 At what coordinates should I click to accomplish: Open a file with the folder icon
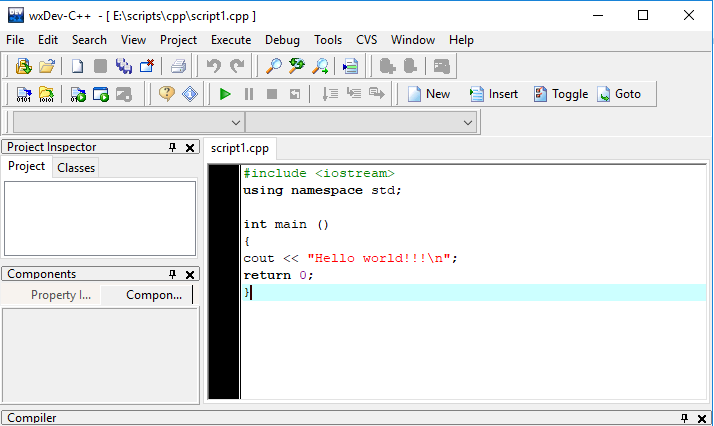tap(46, 66)
